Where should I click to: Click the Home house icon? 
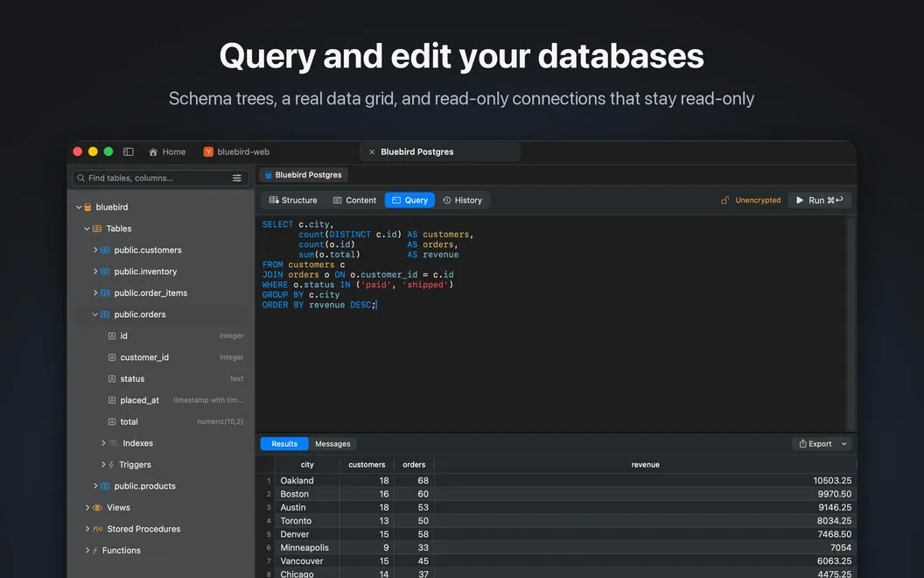point(153,152)
